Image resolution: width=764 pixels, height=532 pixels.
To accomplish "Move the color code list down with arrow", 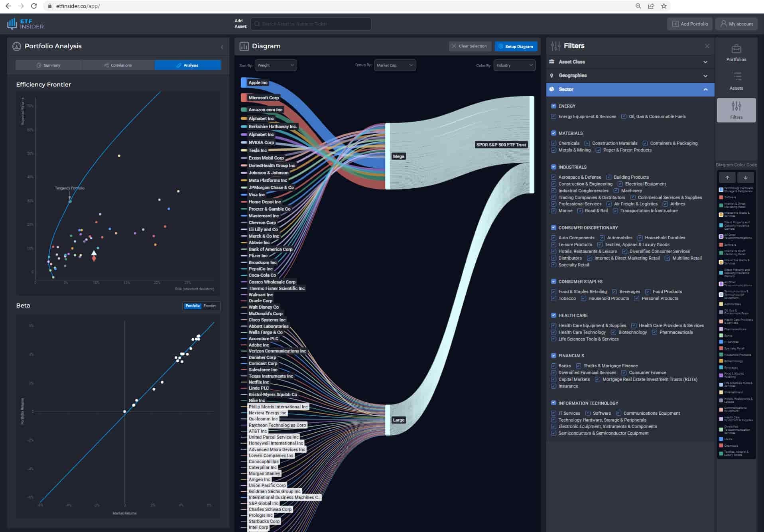I will pyautogui.click(x=745, y=177).
